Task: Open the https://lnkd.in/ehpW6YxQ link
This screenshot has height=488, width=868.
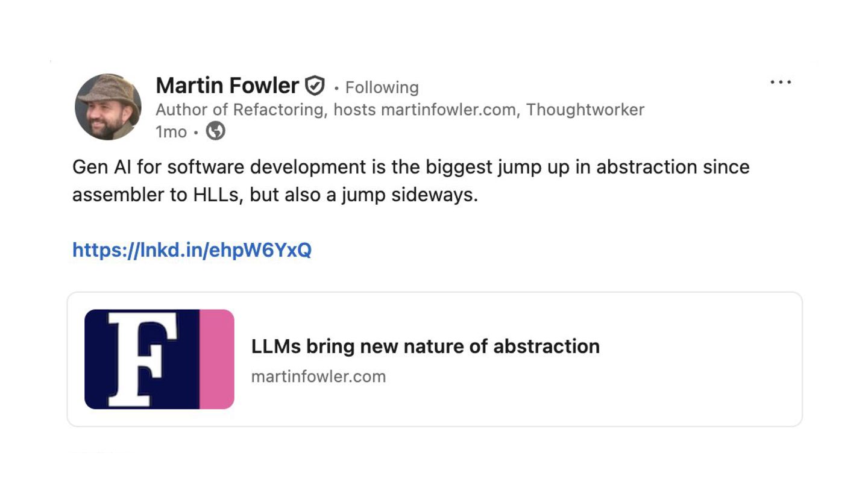Action: (x=192, y=249)
